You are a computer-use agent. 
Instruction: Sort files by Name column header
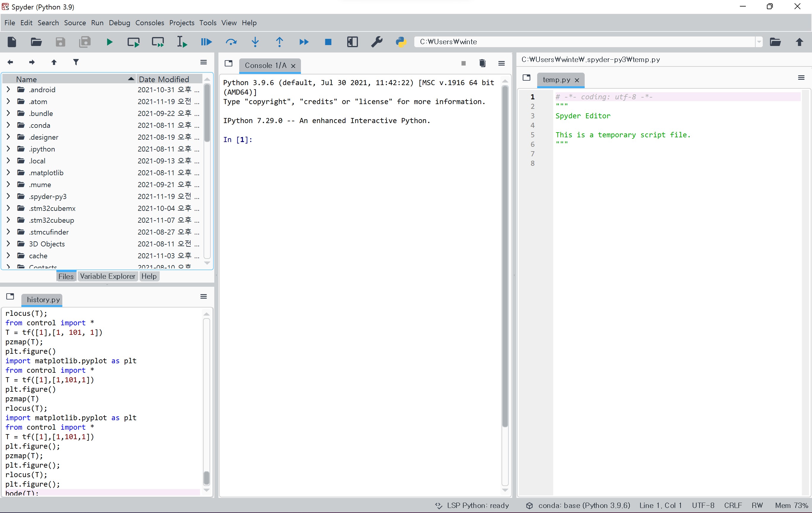[x=69, y=79]
